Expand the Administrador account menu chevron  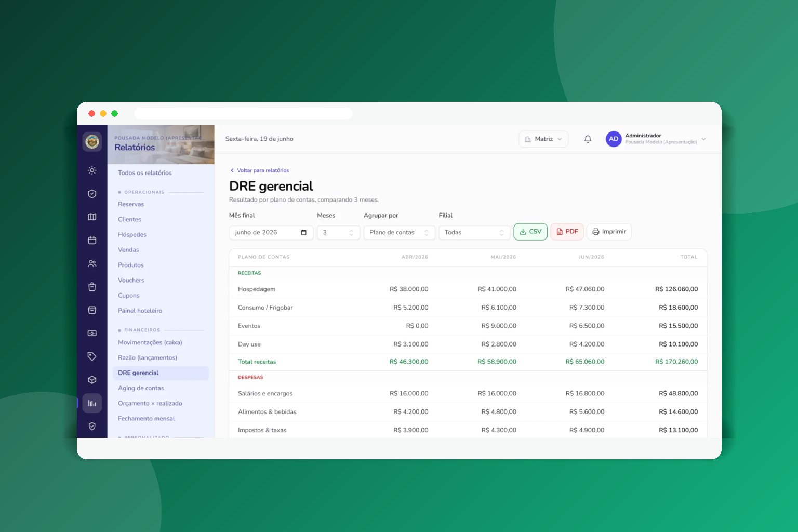pyautogui.click(x=704, y=139)
